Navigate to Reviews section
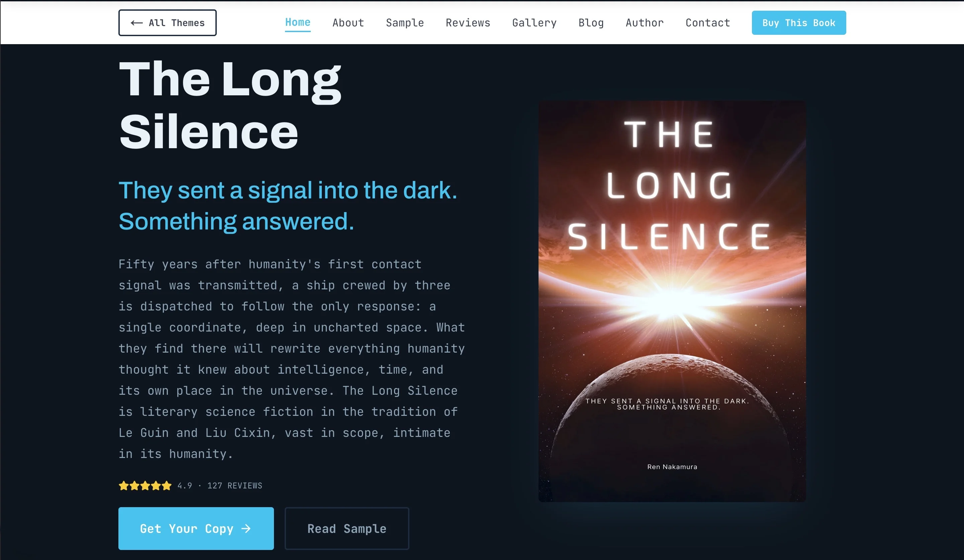The width and height of the screenshot is (964, 560). pos(468,23)
